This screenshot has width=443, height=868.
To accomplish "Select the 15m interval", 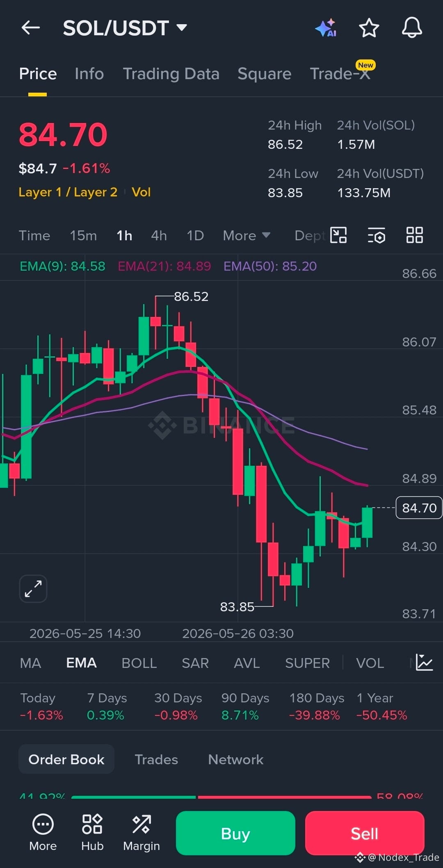I will click(x=83, y=236).
